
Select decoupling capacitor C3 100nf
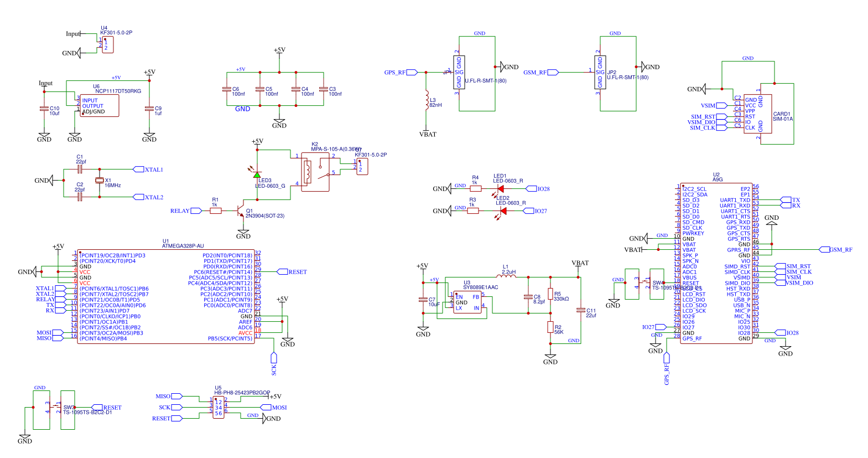(x=323, y=89)
